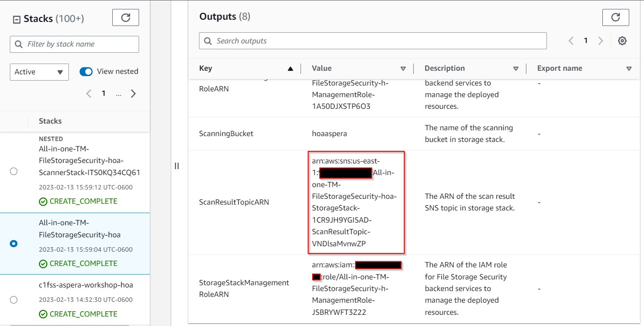
Task: Click the ScanResultTopicARN SNS value
Action: (354, 202)
